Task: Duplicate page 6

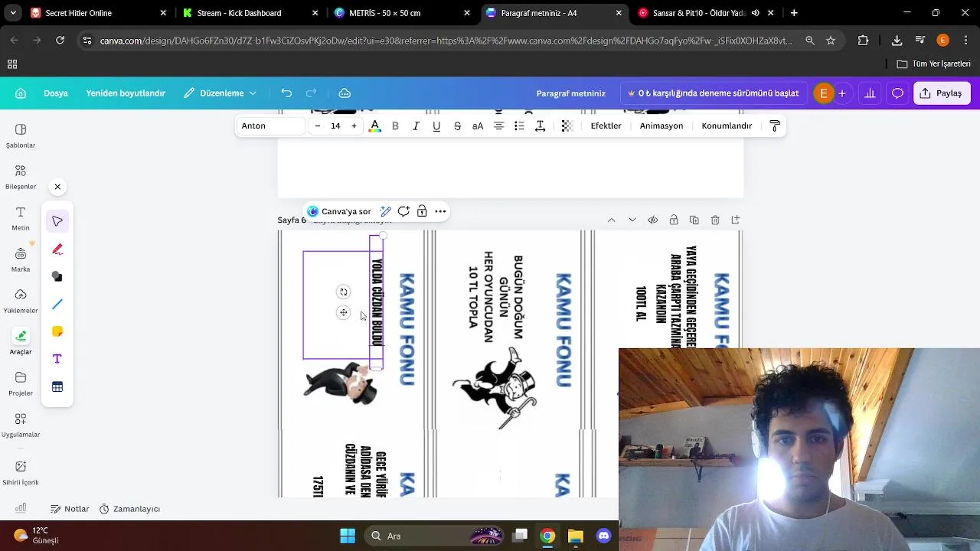Action: click(694, 220)
